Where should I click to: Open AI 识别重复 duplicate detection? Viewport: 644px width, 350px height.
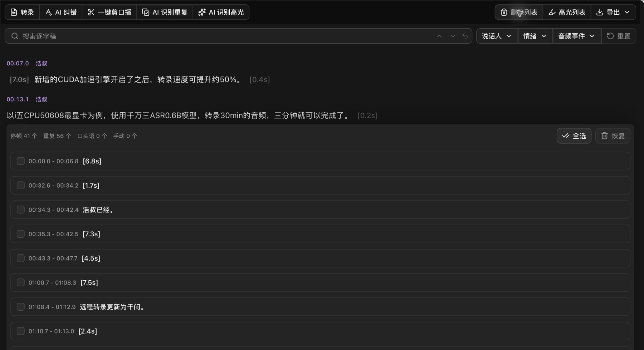coord(165,12)
